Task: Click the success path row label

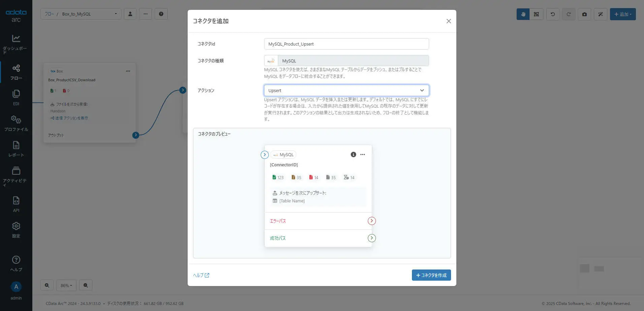Action: point(278,238)
